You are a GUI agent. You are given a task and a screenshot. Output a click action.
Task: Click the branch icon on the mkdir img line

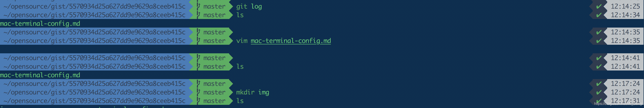199,92
